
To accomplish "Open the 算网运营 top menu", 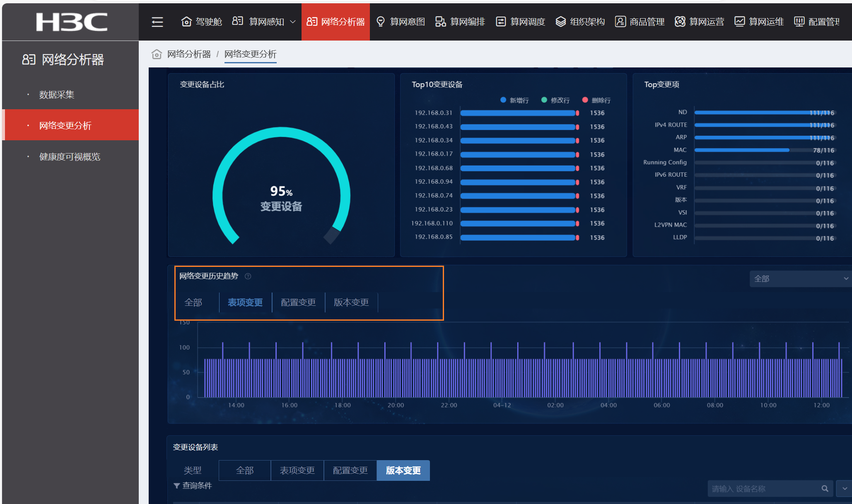I will click(x=699, y=22).
